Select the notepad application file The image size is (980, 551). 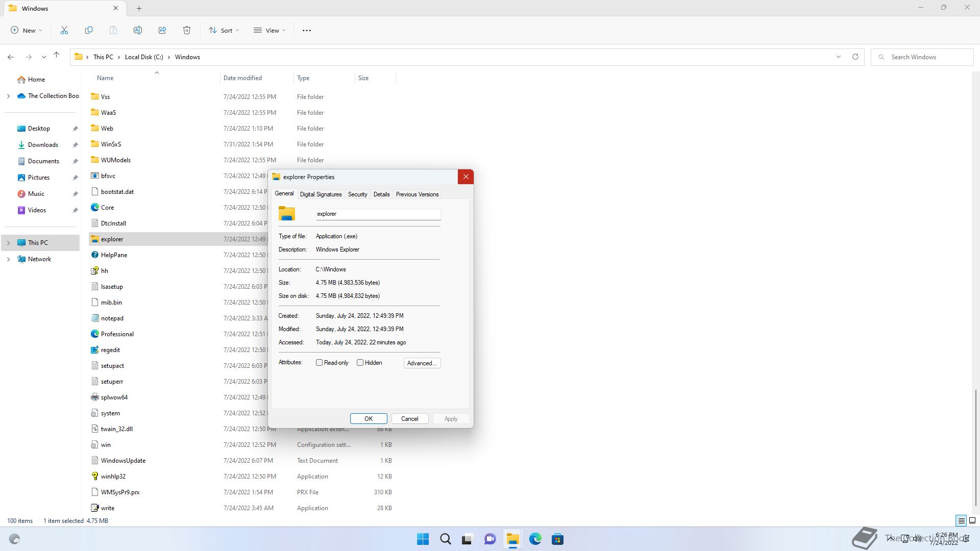(112, 318)
